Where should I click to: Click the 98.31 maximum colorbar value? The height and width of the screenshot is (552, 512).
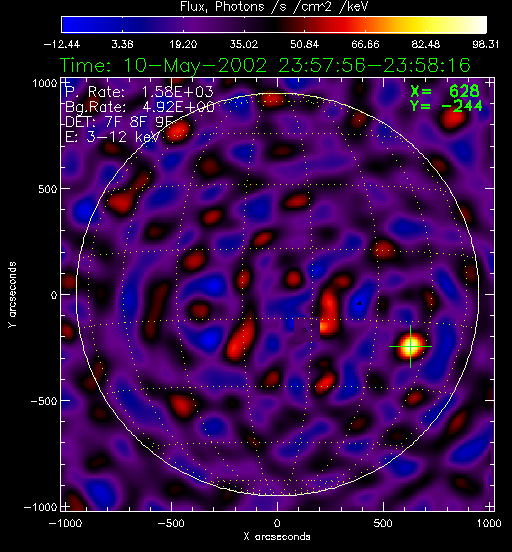pyautogui.click(x=486, y=44)
